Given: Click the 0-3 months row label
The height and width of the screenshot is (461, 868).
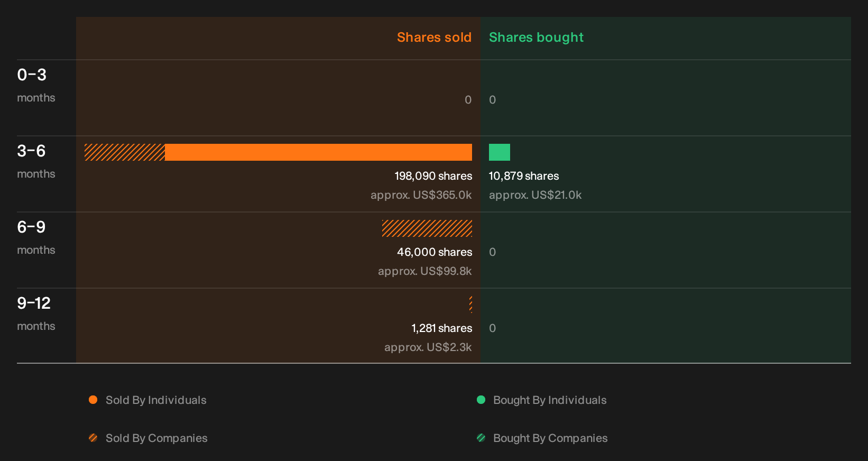Looking at the screenshot, I should click(36, 85).
